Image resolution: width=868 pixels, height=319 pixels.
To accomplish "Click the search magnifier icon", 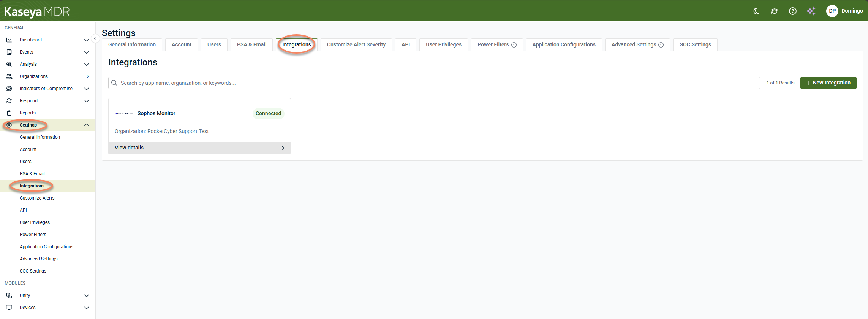I will [x=114, y=83].
